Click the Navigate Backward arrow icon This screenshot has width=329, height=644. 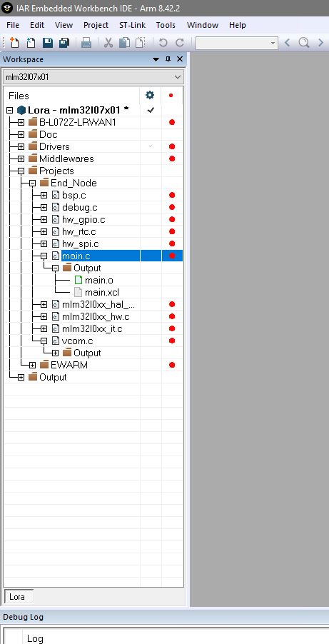(x=287, y=42)
